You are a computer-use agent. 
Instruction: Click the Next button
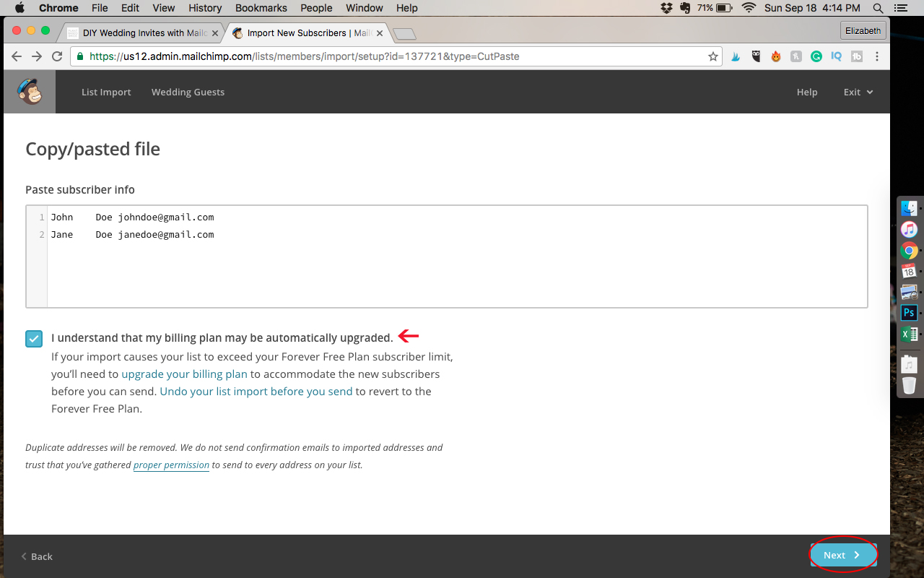[842, 555]
